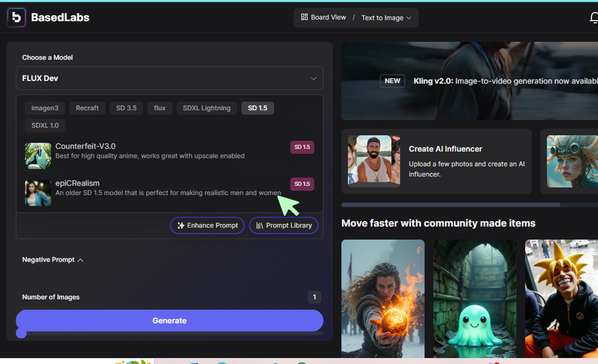Select the SDXL Lightning filter tab
Image resolution: width=598 pixels, height=364 pixels.
(207, 108)
